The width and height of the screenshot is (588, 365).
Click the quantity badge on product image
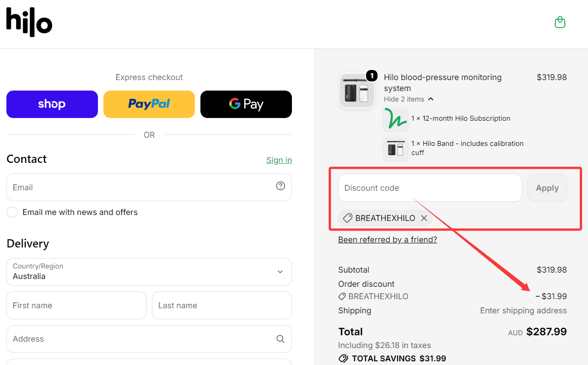coord(372,76)
